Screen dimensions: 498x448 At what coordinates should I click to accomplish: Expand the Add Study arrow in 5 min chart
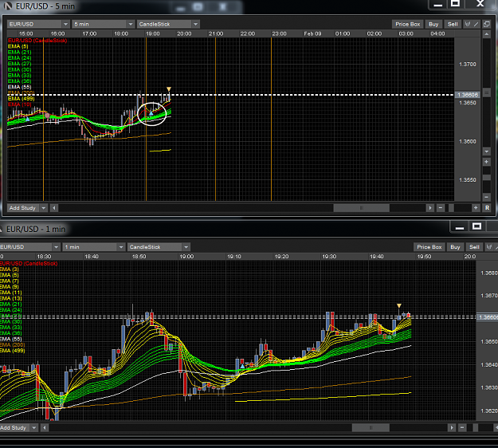43,208
